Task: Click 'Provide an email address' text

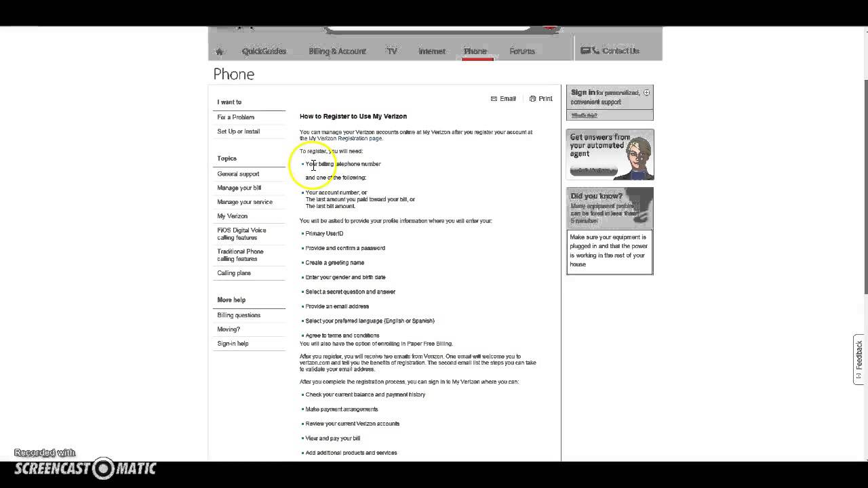Action: click(337, 306)
